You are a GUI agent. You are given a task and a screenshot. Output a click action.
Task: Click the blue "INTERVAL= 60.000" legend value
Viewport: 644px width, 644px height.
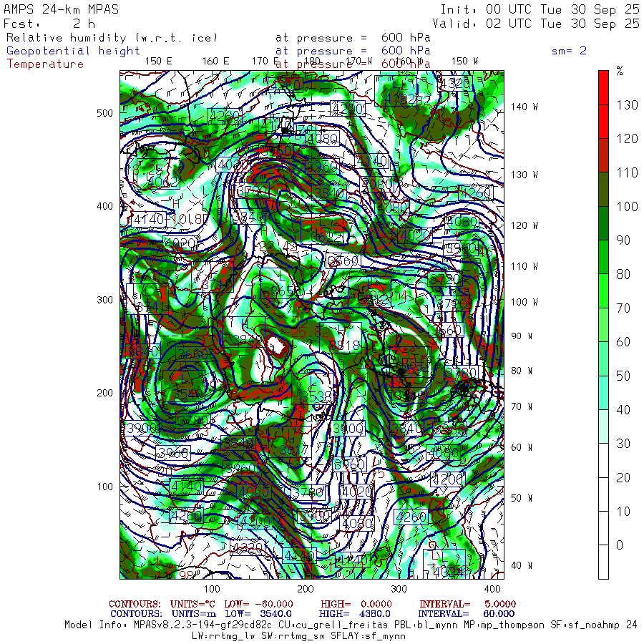coord(467,614)
